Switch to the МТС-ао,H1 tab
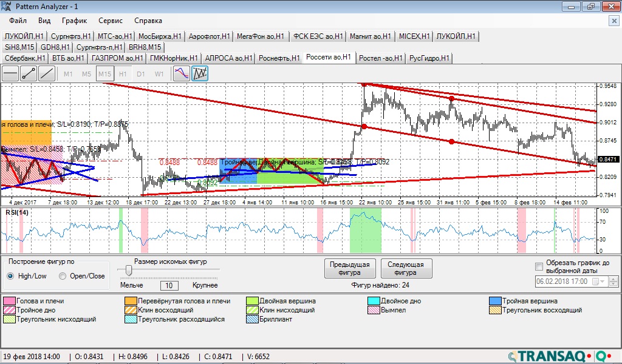Viewport: 622px width, 364px height. point(115,36)
